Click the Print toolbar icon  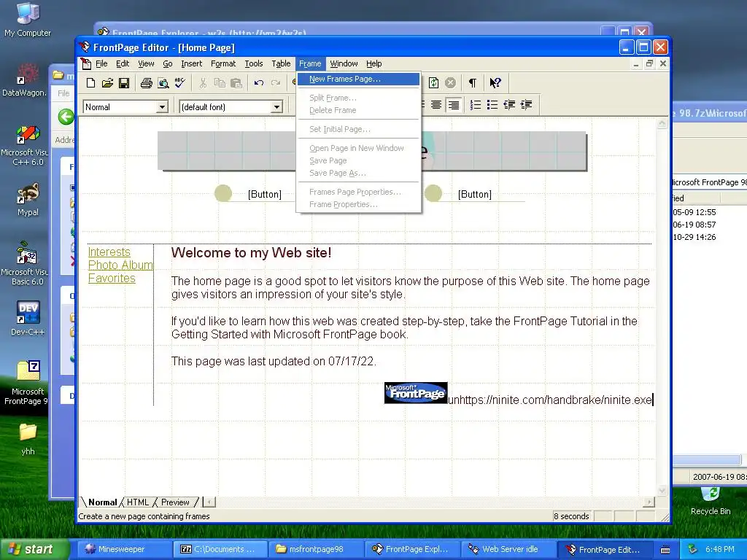(x=146, y=83)
